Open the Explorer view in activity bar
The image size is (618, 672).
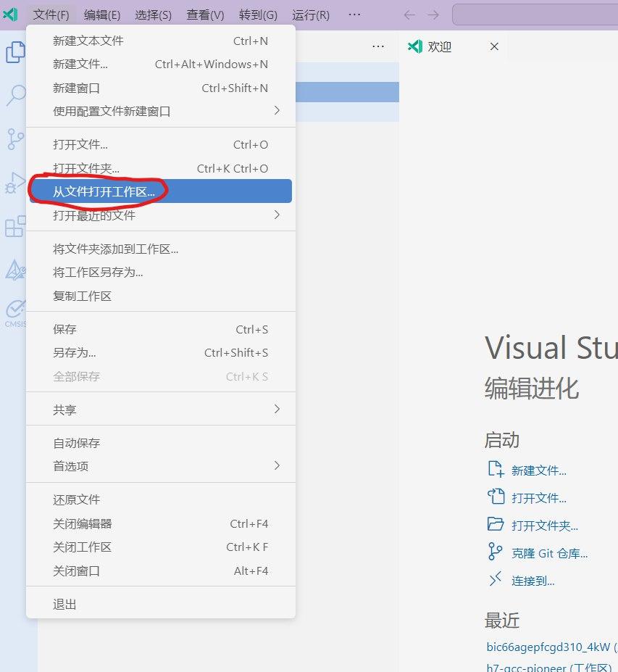15,52
